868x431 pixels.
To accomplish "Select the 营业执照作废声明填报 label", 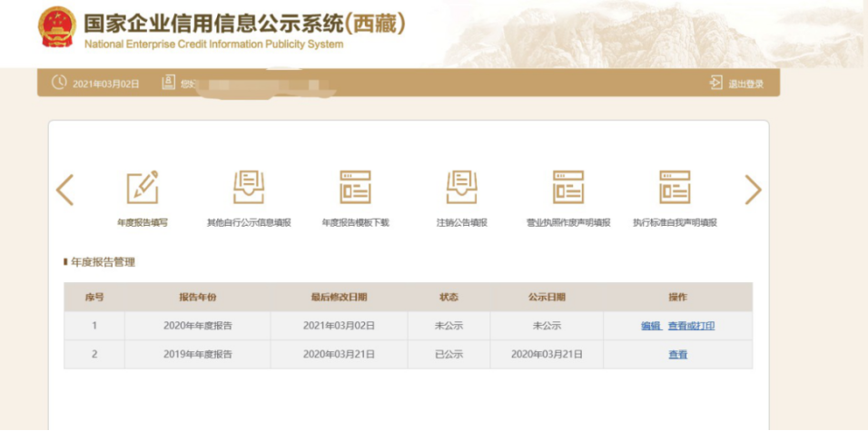I will (x=568, y=223).
